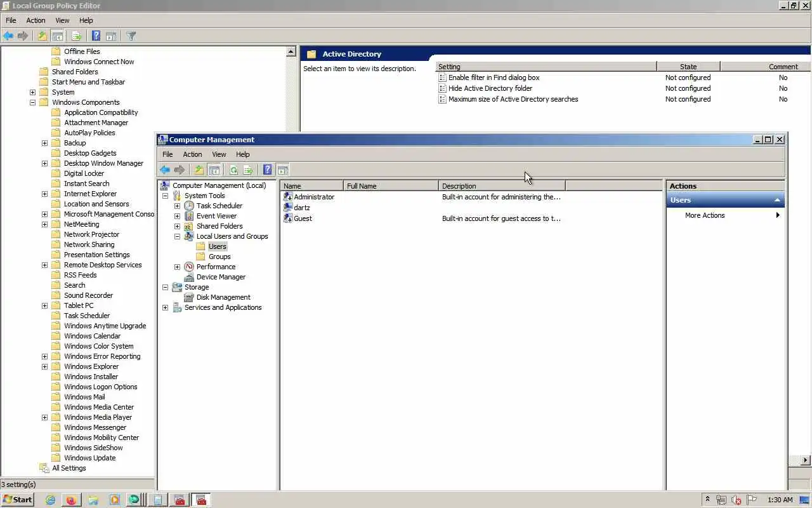Open View menu in Local Group Policy Editor
Screen dimensions: 812x508
pyautogui.click(x=62, y=20)
